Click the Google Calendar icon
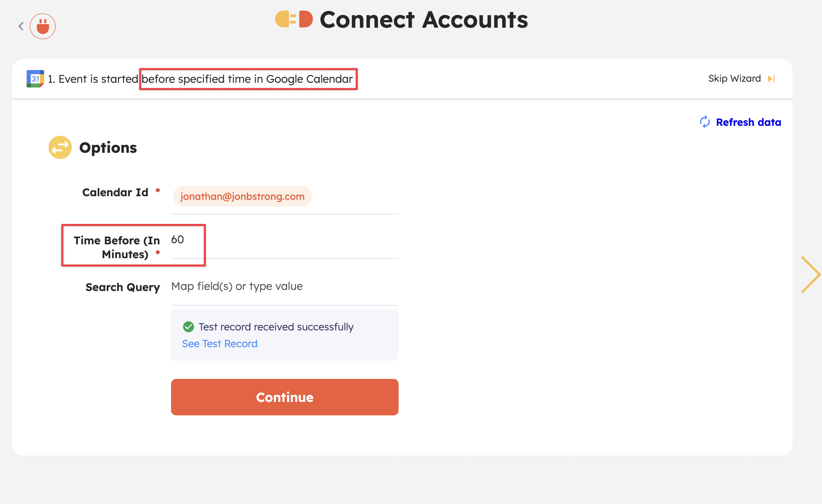 [35, 79]
